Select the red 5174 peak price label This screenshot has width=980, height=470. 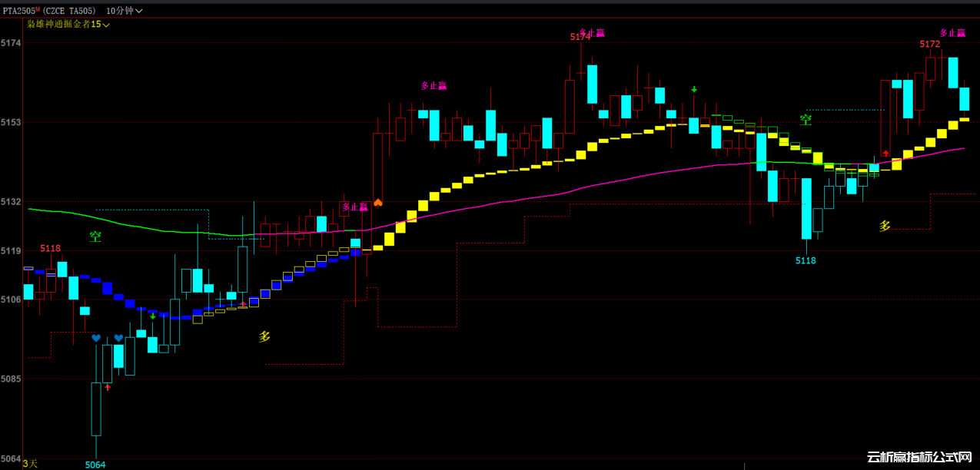[580, 37]
